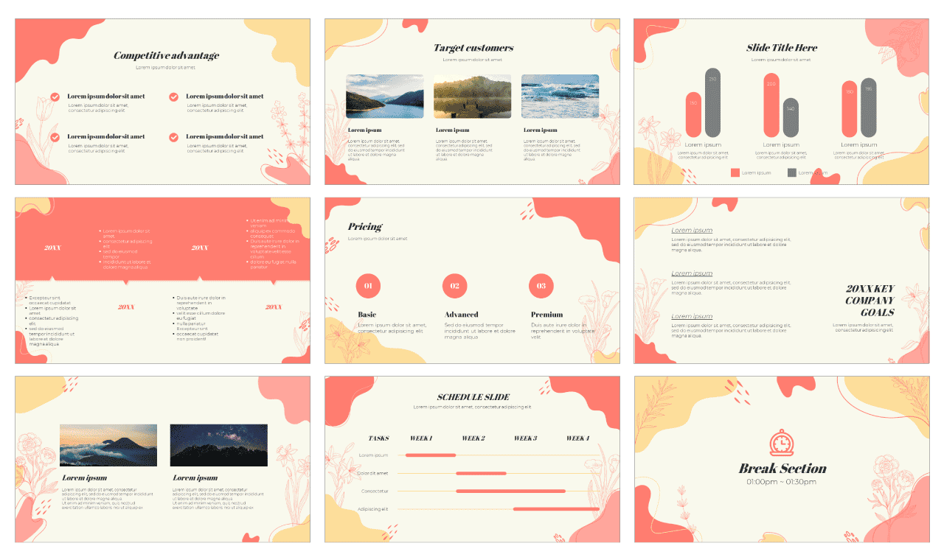Click the WEEK 3 column header

[525, 438]
